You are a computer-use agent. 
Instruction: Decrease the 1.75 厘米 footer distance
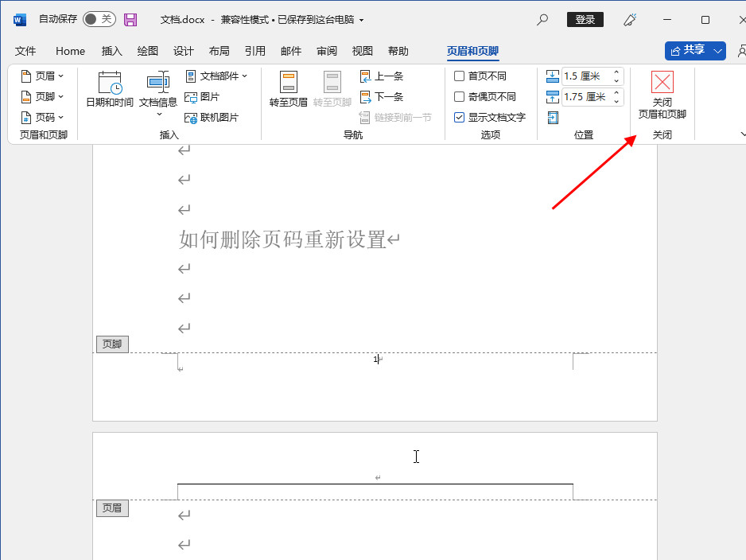pyautogui.click(x=616, y=101)
